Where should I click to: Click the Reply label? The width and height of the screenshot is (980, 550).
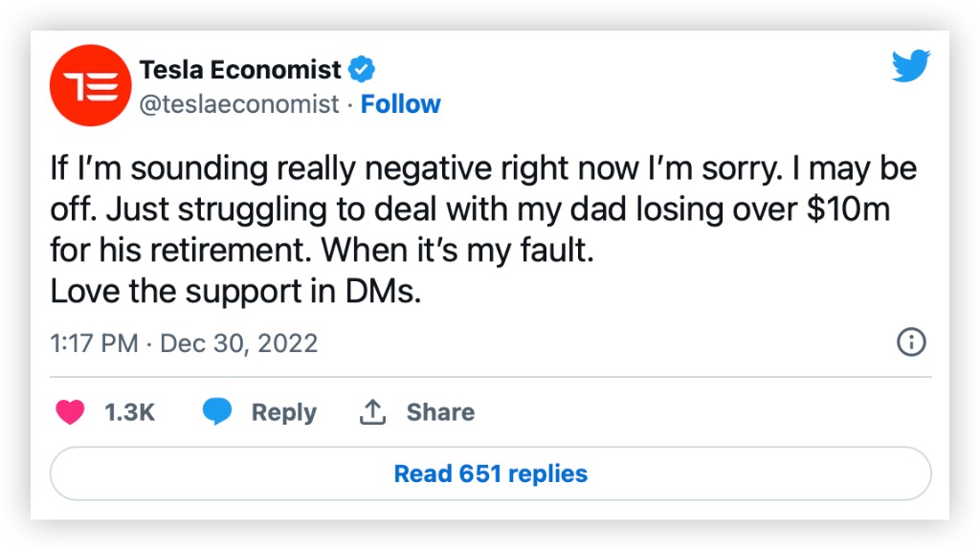283,412
